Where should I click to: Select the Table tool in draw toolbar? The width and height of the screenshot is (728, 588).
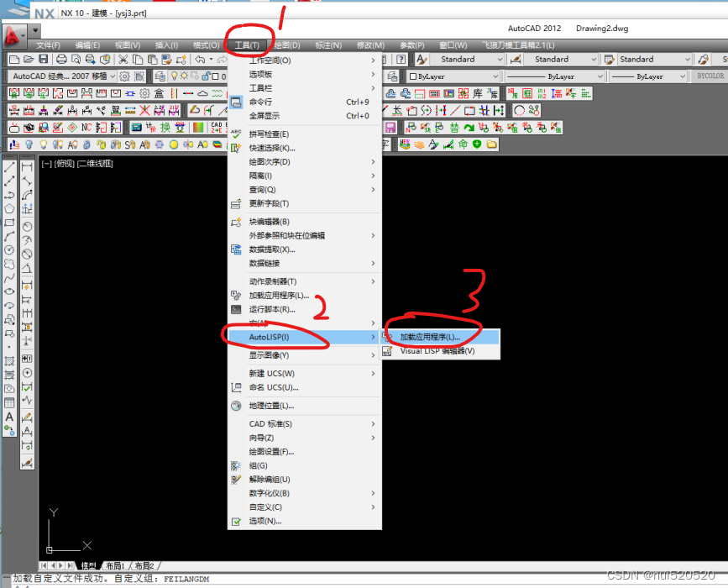pyautogui.click(x=9, y=402)
